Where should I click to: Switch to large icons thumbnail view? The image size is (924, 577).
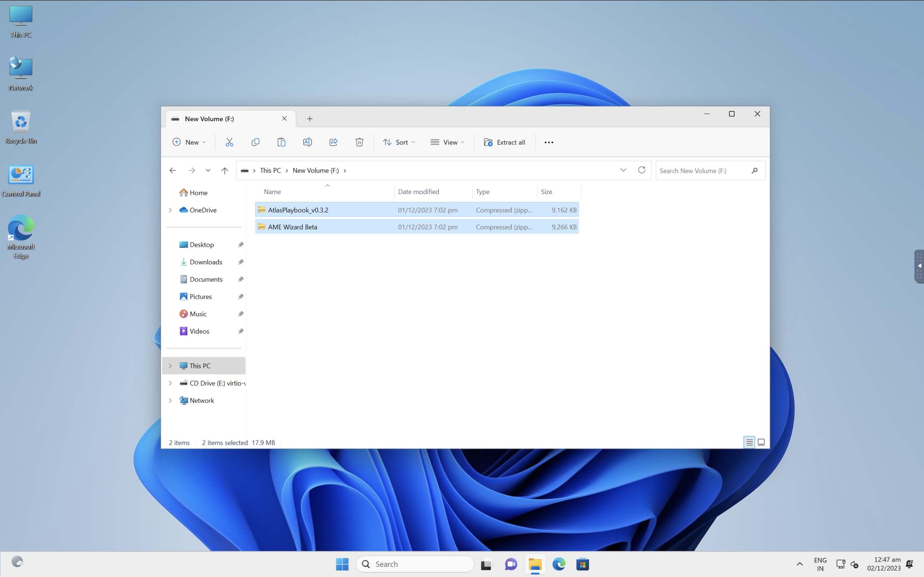coord(761,442)
